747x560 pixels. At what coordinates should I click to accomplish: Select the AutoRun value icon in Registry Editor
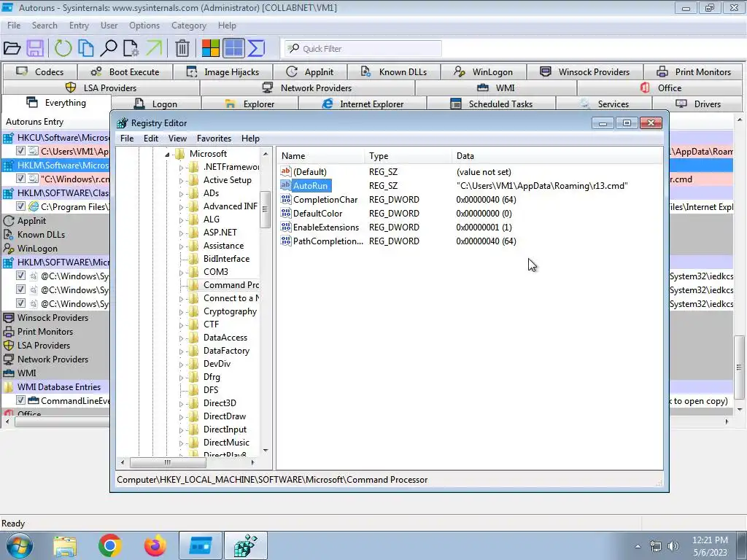click(286, 185)
